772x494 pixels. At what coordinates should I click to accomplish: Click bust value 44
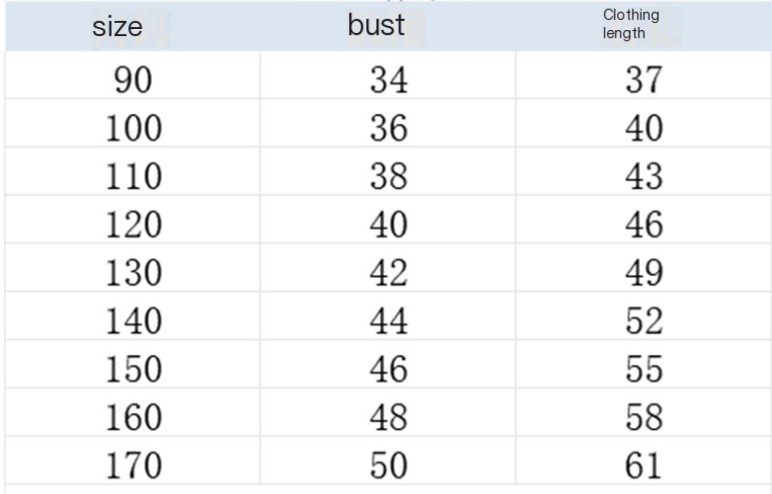click(x=389, y=321)
